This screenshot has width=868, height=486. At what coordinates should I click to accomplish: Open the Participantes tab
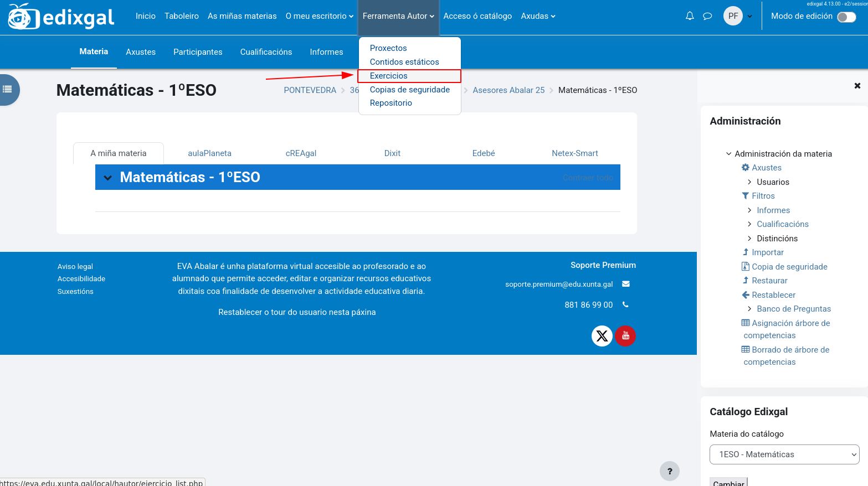tap(198, 52)
